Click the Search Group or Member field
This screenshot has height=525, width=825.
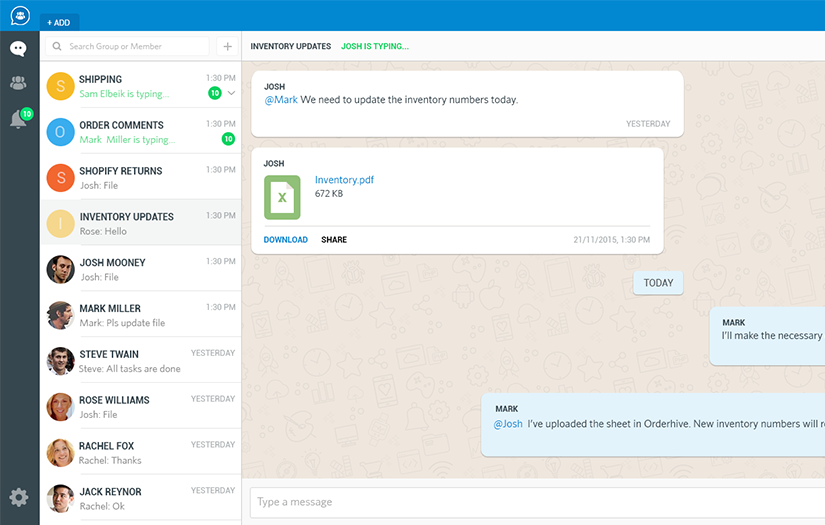click(x=135, y=47)
